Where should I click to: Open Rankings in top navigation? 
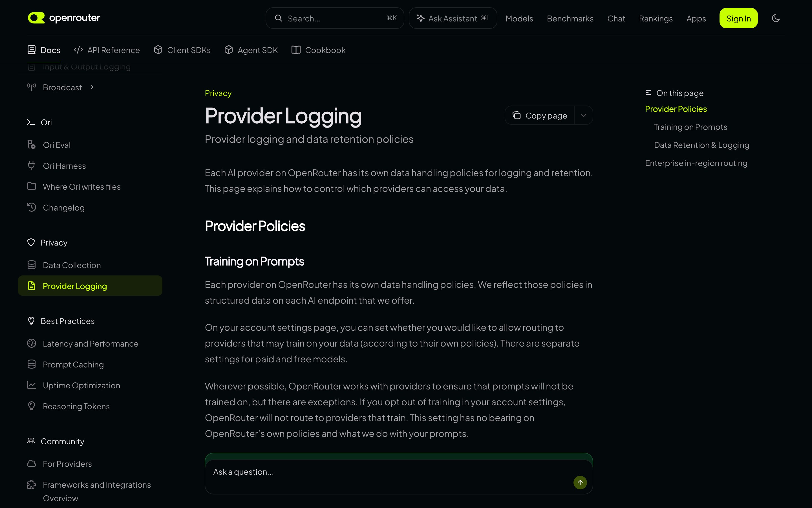pyautogui.click(x=656, y=18)
